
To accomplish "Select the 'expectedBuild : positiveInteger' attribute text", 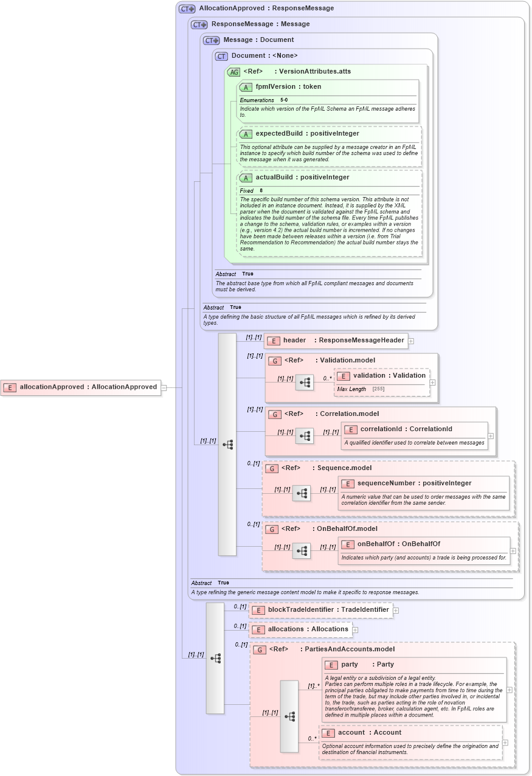I will 307,134.
